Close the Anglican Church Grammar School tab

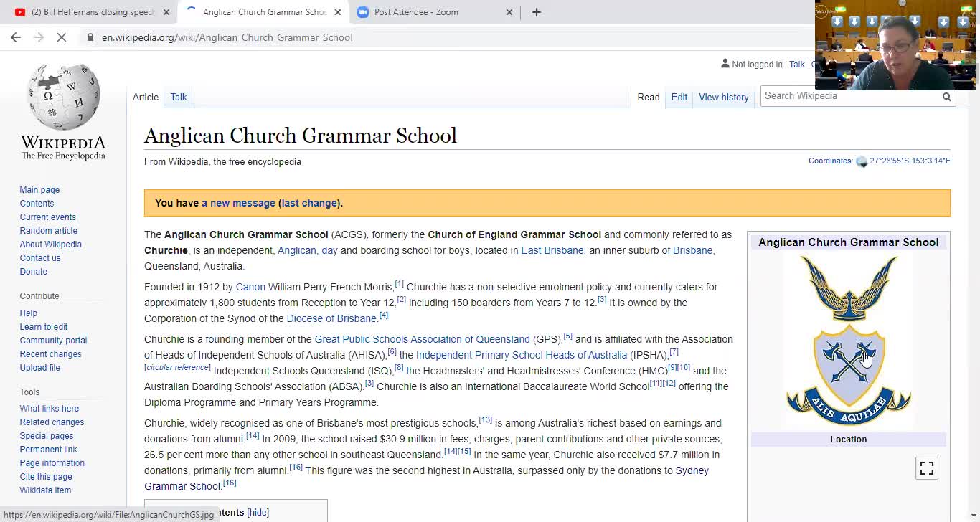[x=338, y=12]
